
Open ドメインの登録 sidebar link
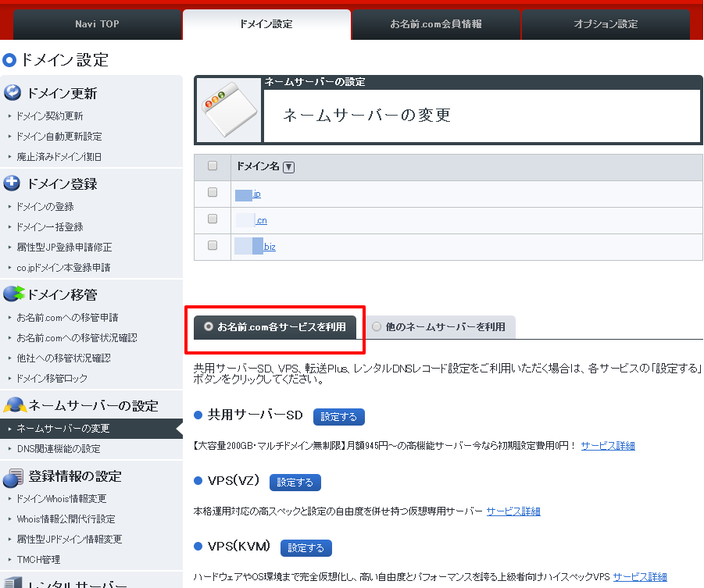click(45, 207)
